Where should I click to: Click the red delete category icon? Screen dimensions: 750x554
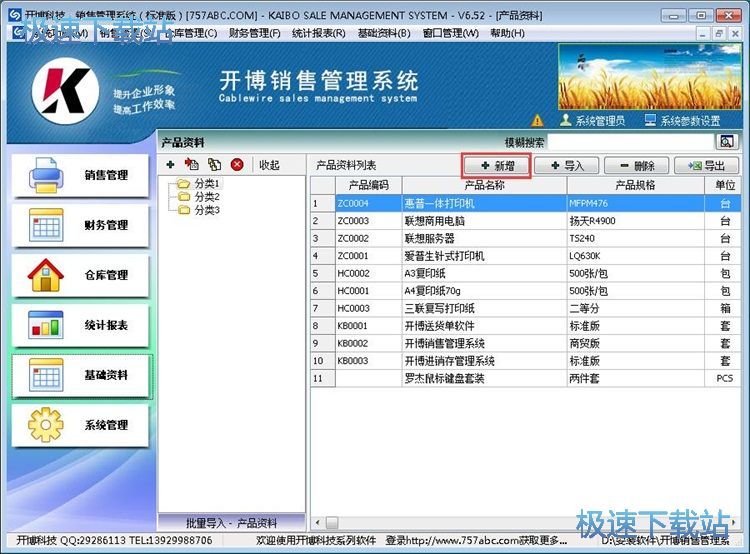pos(237,165)
